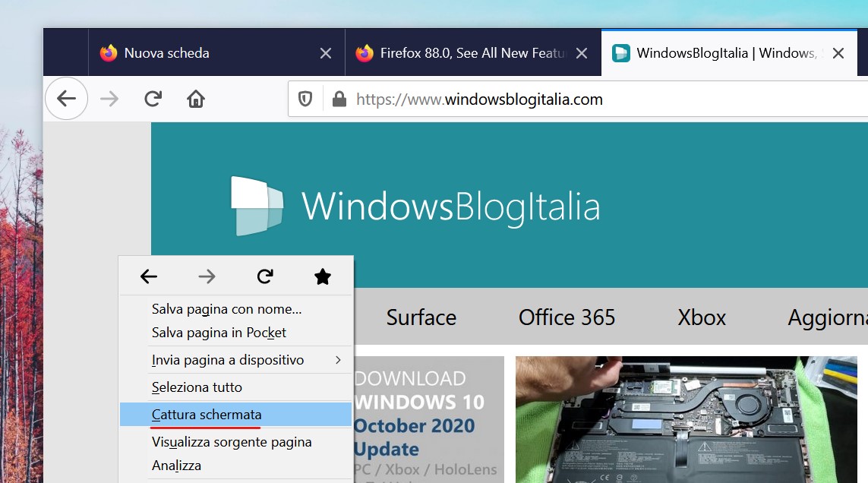Open the Surface navigation link

[x=421, y=317]
